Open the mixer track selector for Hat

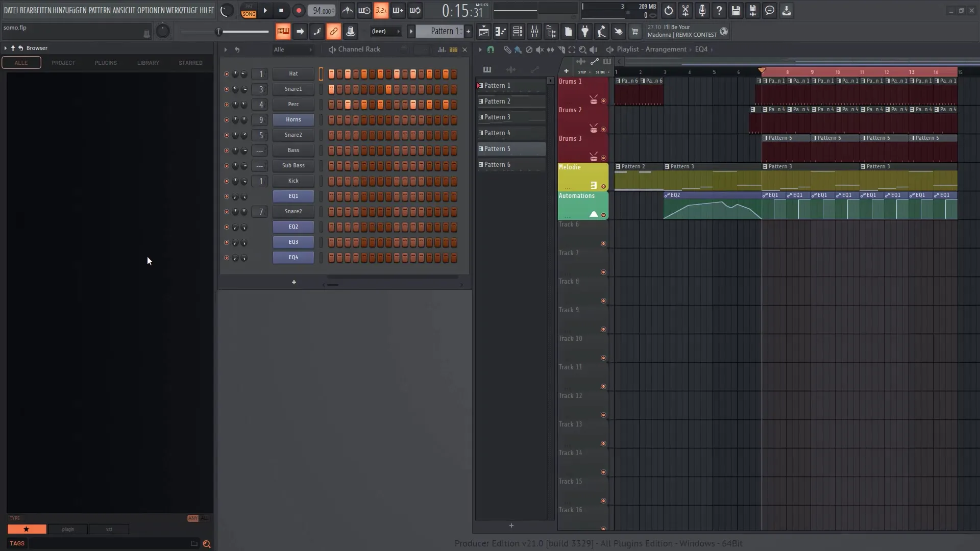pyautogui.click(x=260, y=74)
